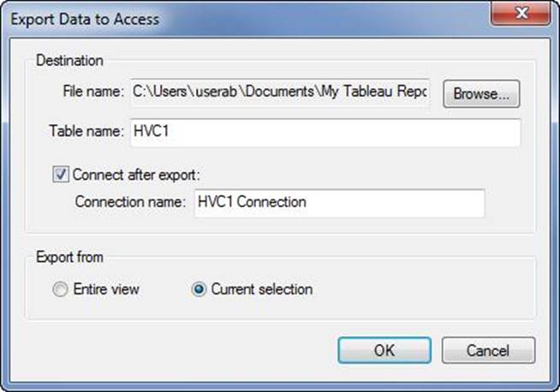Click the "Connection name:" label
This screenshot has width=560, height=392.
129,203
